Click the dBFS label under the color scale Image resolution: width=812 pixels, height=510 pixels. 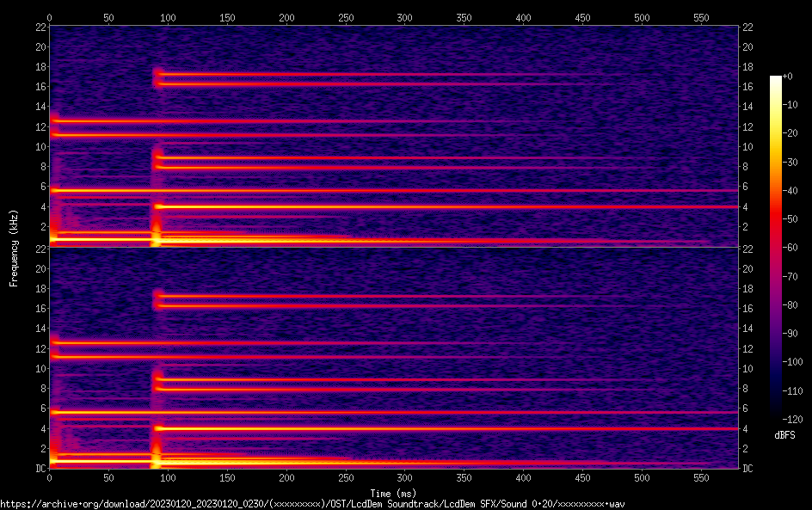[784, 435]
